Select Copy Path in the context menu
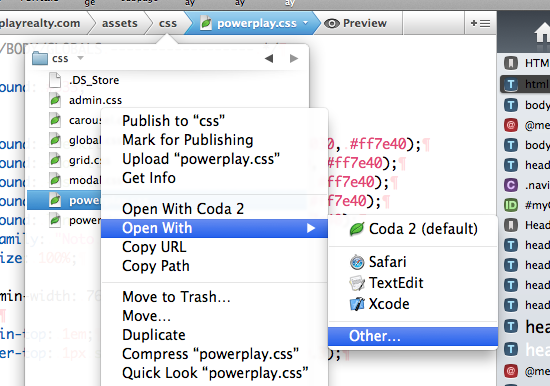 tap(156, 266)
